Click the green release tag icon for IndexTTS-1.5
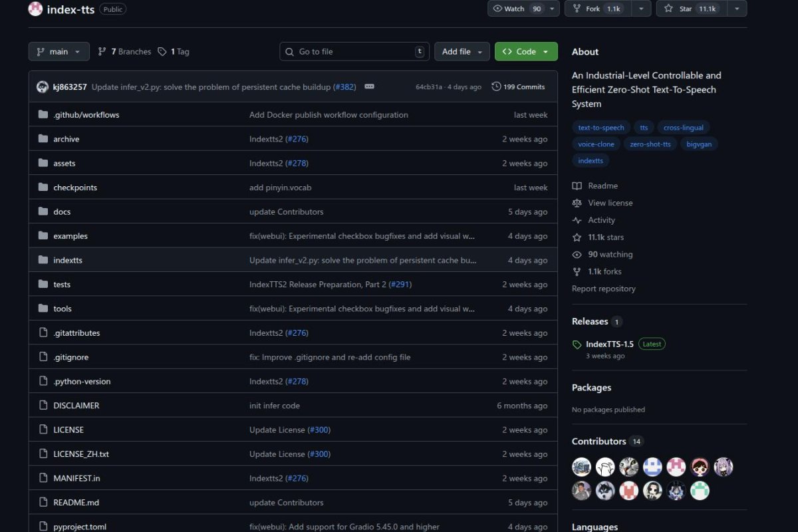This screenshot has height=532, width=798. coord(577,344)
